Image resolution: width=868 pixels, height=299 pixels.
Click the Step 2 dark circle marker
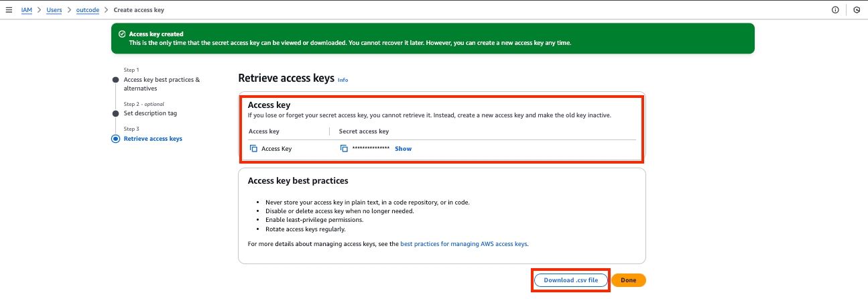(x=116, y=113)
